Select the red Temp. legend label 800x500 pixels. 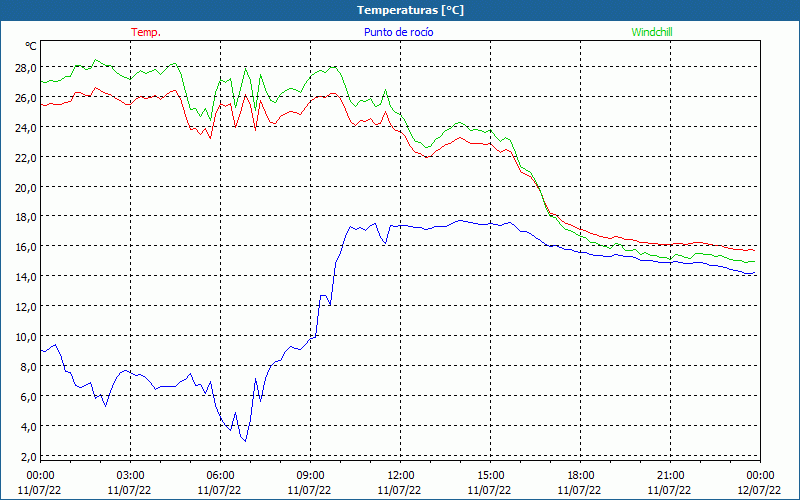(x=146, y=32)
